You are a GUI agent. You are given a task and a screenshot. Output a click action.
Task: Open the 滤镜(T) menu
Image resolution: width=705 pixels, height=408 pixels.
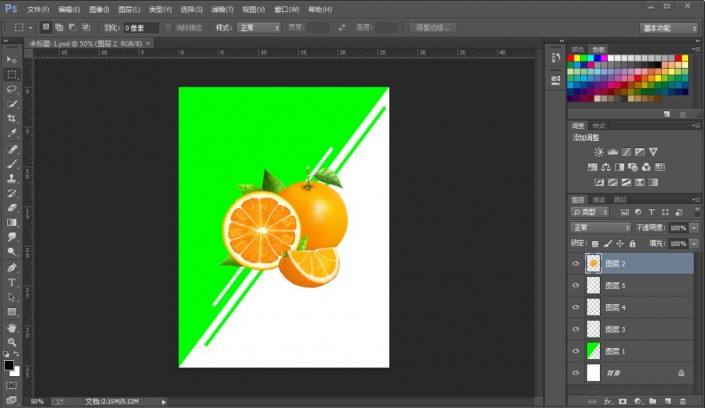click(223, 9)
